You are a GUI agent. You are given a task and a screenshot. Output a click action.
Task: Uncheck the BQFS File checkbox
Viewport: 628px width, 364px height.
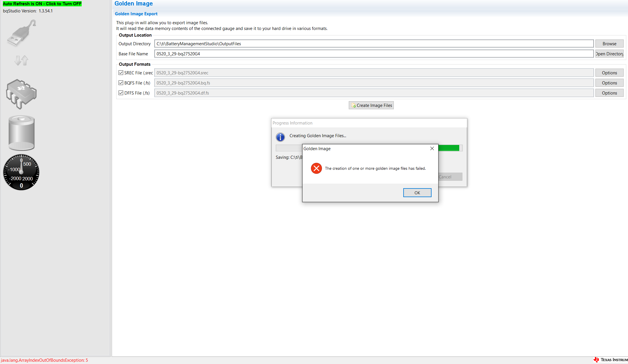[121, 83]
